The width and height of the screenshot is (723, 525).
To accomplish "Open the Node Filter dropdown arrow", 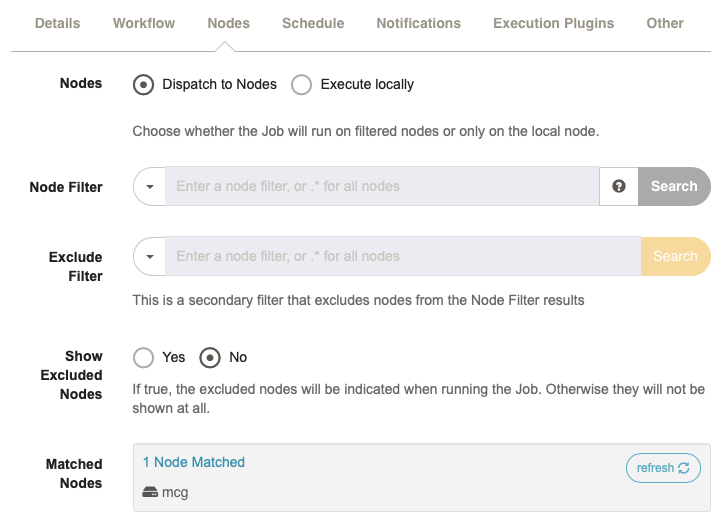I will (149, 187).
